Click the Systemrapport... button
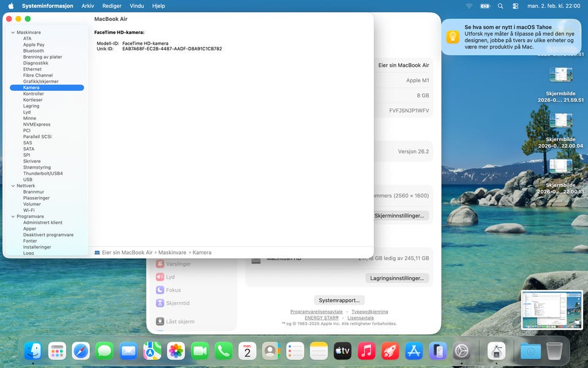Screen dimensions: 588x368 pos(339,300)
